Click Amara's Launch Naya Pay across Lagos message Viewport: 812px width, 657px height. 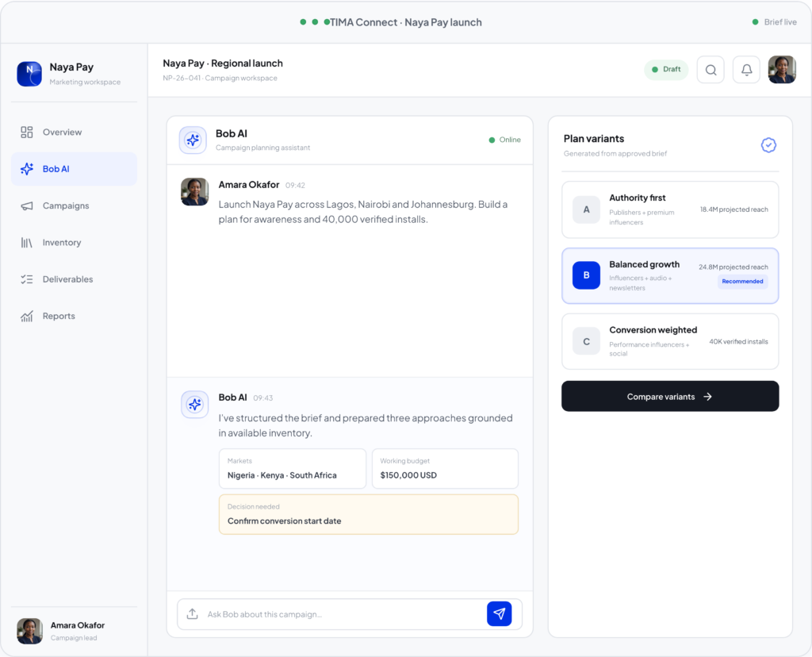pos(363,212)
